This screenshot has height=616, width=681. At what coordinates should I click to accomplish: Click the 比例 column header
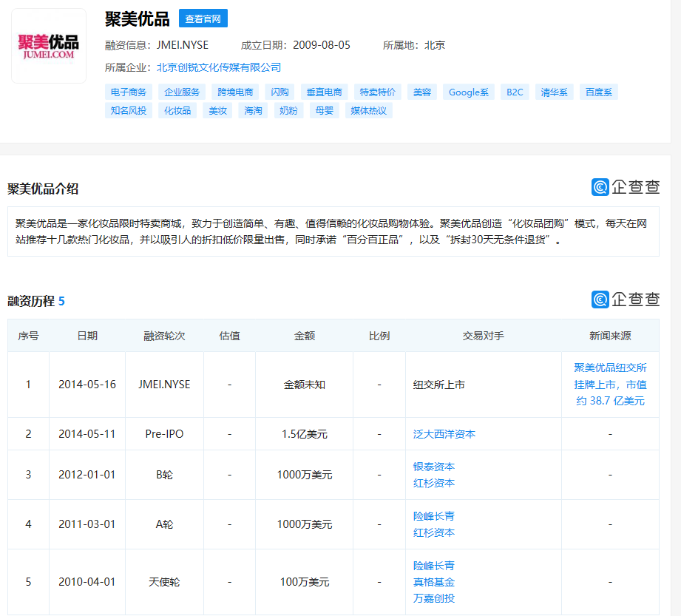pos(379,336)
